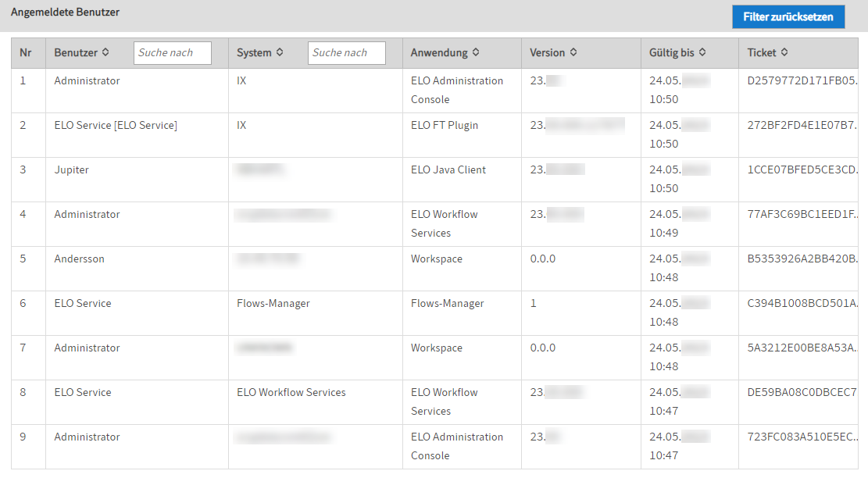Click version 1 in row 6
This screenshot has height=478, width=868.
click(x=533, y=303)
